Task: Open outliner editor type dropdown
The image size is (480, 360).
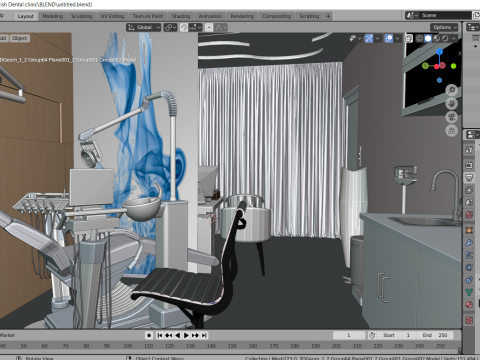Action: (473, 27)
